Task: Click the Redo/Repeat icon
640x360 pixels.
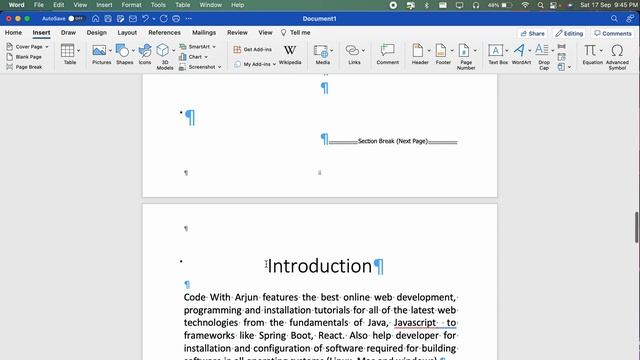Action: pos(164,19)
